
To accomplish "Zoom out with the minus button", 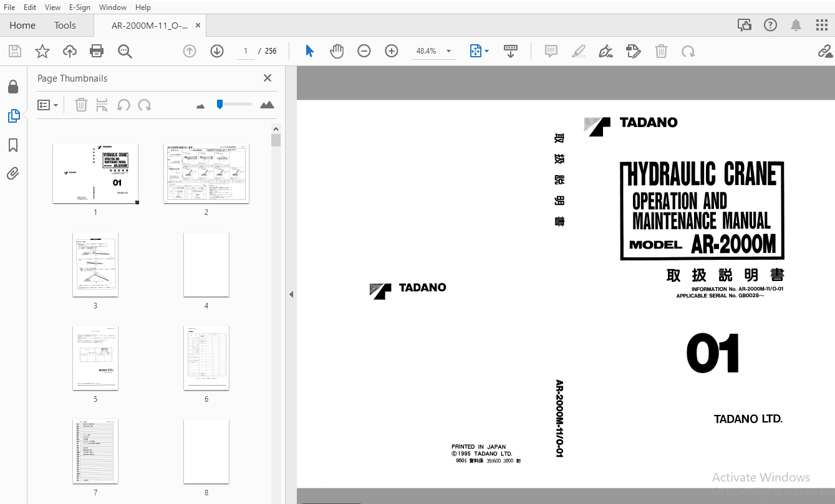I will pyautogui.click(x=364, y=51).
